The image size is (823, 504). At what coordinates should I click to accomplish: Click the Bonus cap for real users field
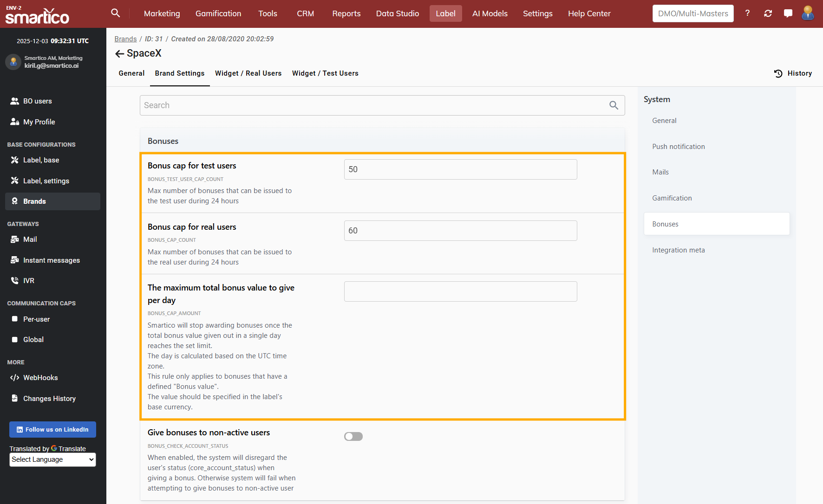[460, 231]
